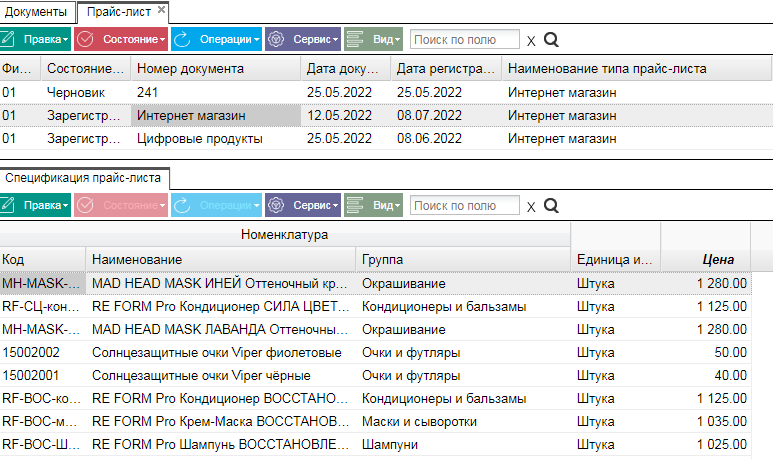This screenshot has width=773, height=459.
Task: Sort by Номер документа column header
Action: tap(216, 69)
